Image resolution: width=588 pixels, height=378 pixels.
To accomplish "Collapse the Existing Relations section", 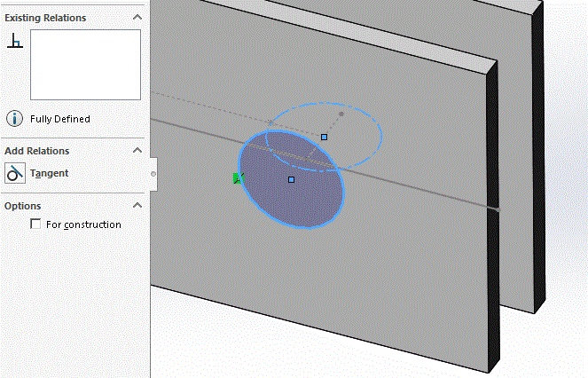I will tap(137, 17).
